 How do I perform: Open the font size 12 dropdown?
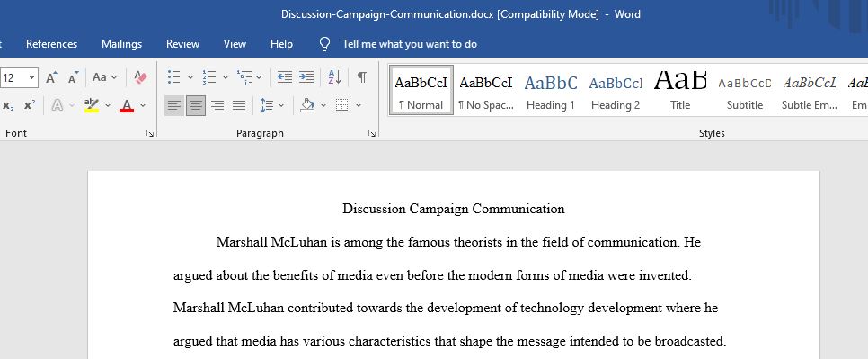[31, 77]
